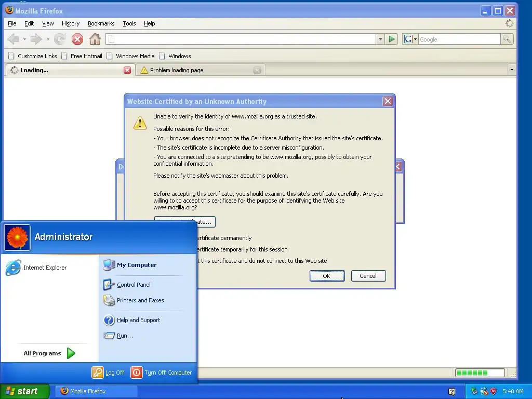The width and height of the screenshot is (532, 399).
Task: Click the help question mark tray icon
Action: point(451,392)
